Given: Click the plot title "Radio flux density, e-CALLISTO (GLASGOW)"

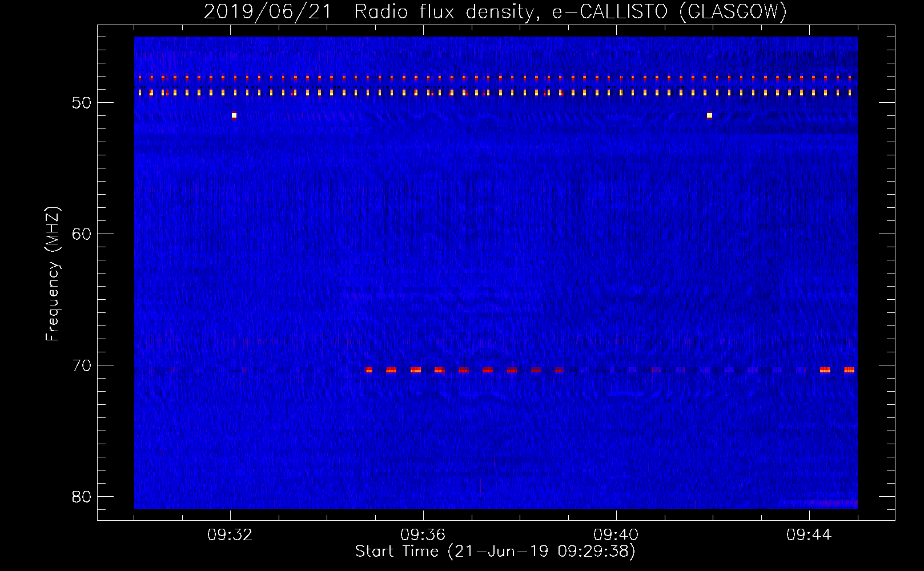Looking at the screenshot, I should 571,11.
